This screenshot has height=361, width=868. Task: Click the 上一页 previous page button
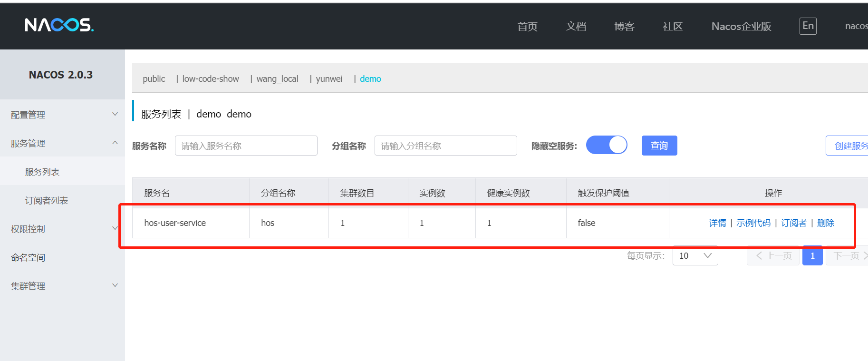773,256
